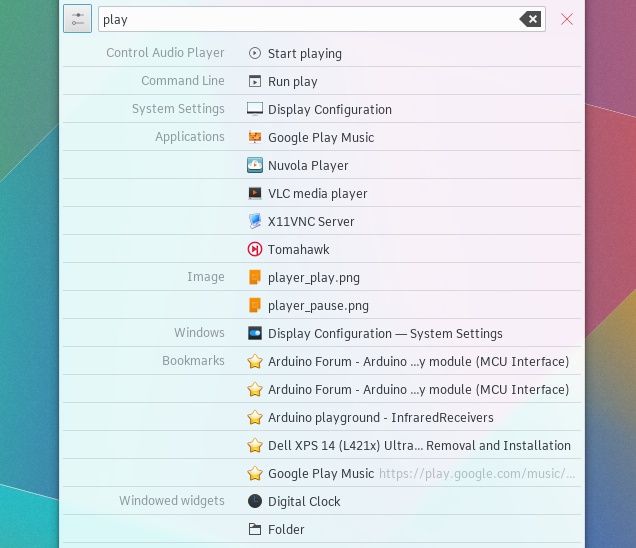
Task: Click the "Windowed widgets" category label
Action: (x=172, y=501)
